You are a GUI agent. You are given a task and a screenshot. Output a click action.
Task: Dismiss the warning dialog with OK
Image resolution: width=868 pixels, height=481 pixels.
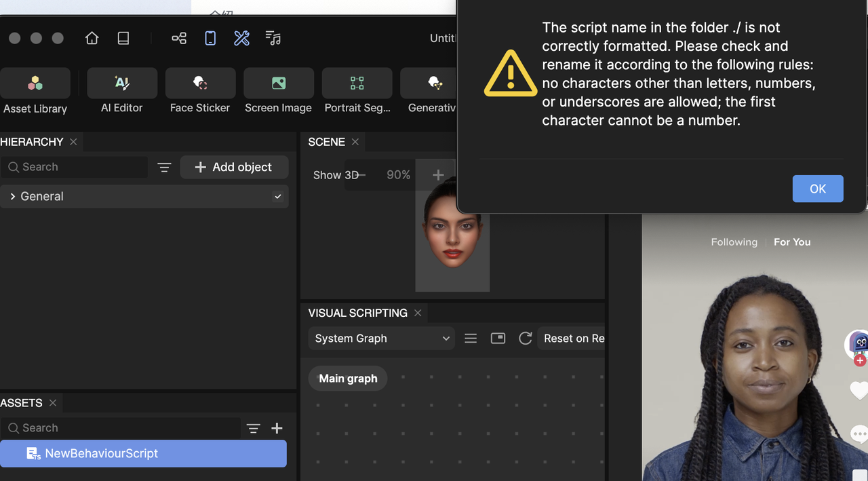(818, 189)
